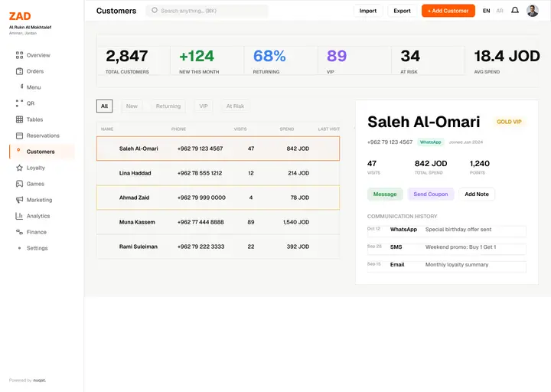
Task: Select the Tables grid icon
Action: (19, 119)
